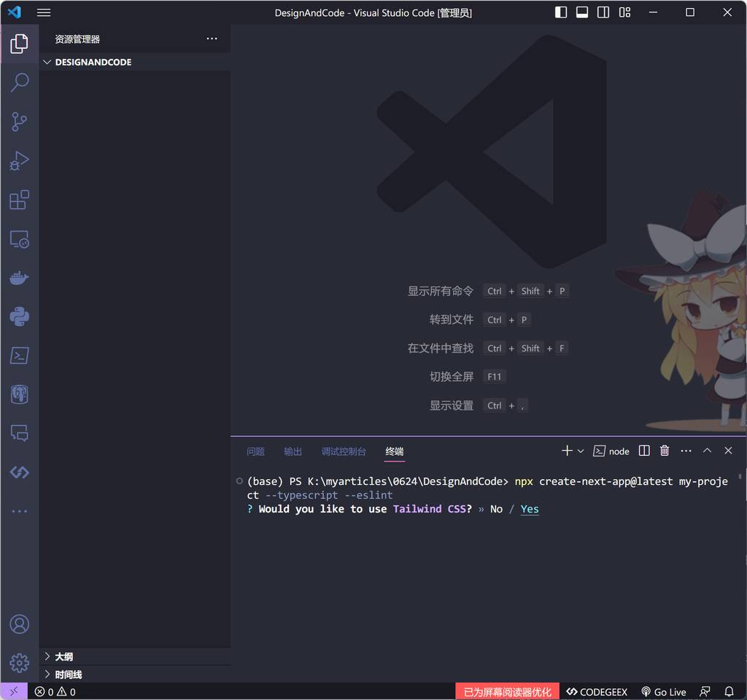Open the Source Control view

click(20, 122)
